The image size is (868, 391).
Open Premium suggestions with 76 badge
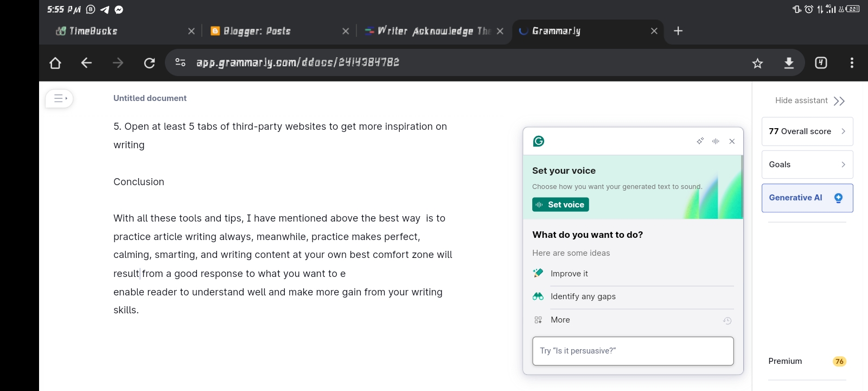807,361
